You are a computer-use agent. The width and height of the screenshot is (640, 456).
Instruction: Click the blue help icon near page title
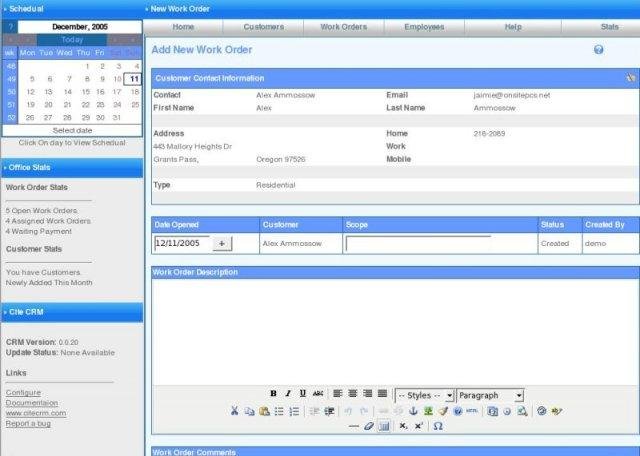point(598,49)
